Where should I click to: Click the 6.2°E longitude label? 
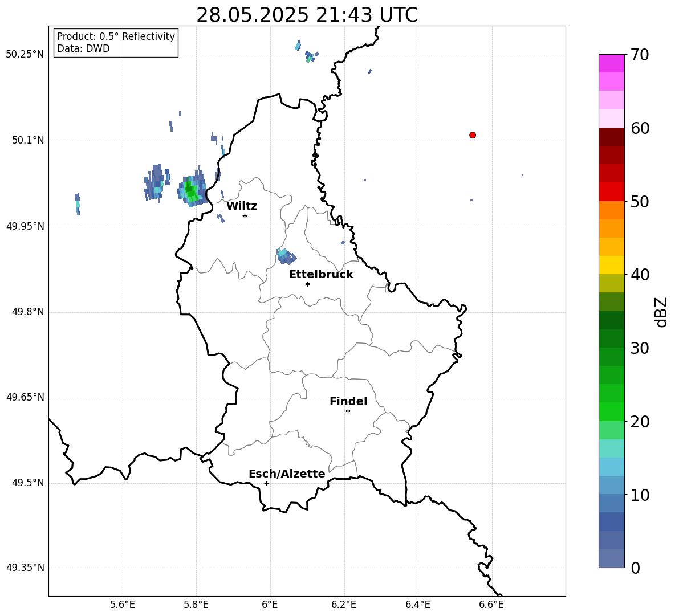[x=344, y=605]
